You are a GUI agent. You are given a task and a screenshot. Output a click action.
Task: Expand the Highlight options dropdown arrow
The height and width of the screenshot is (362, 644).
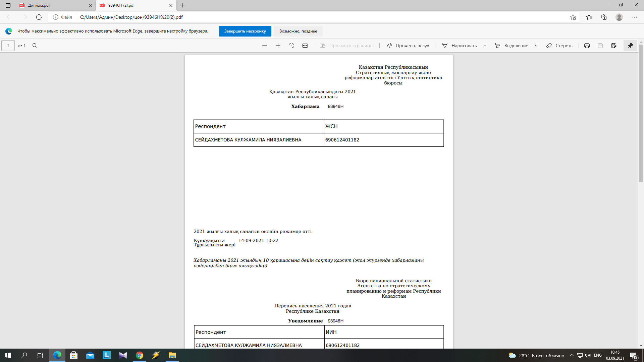[536, 46]
